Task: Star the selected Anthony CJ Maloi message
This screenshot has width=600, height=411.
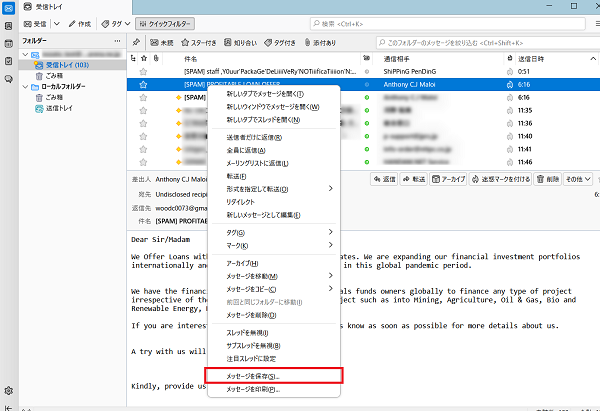Action: click(x=143, y=85)
